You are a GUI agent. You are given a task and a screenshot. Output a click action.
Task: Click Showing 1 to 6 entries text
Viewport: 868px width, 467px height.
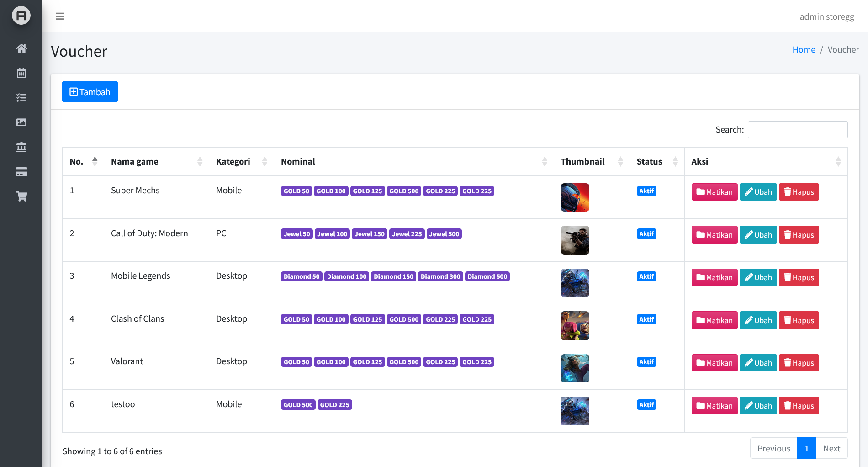[x=112, y=451]
